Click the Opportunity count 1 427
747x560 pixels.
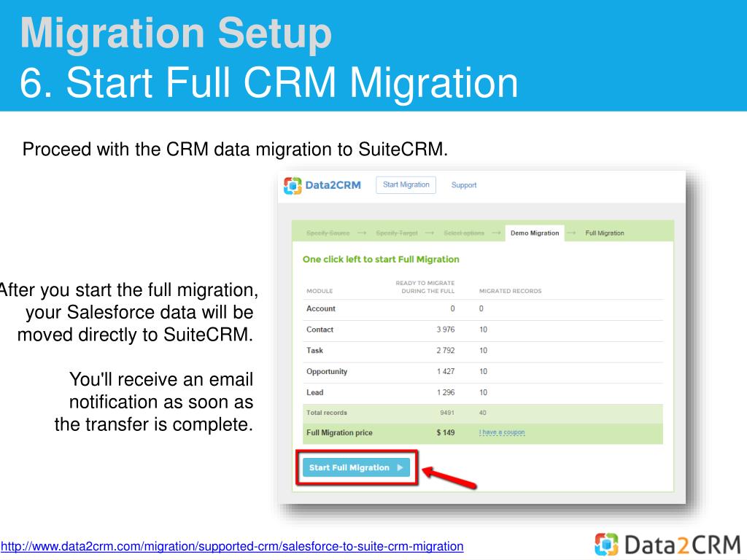[x=446, y=371]
